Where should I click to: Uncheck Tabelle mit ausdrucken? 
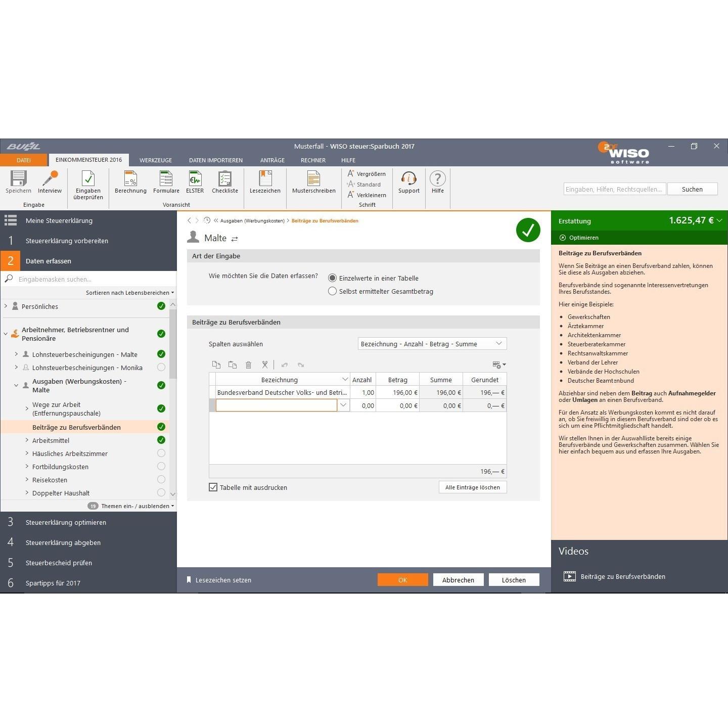[x=213, y=487]
